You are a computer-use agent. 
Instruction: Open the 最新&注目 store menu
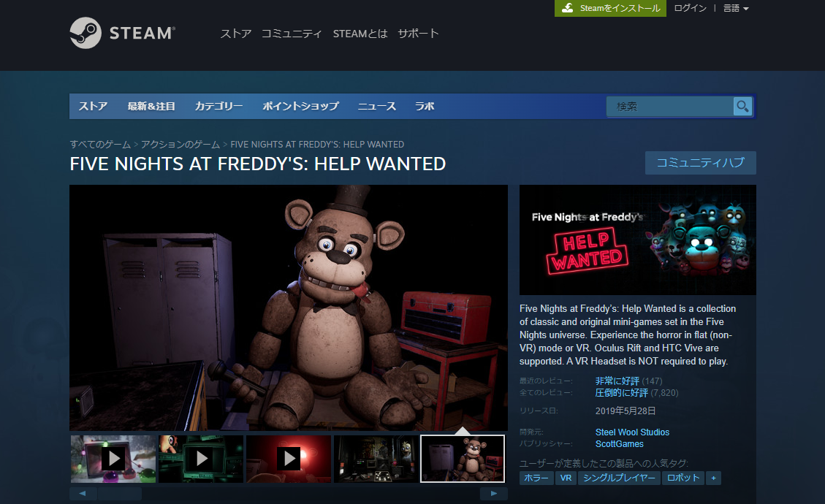151,107
